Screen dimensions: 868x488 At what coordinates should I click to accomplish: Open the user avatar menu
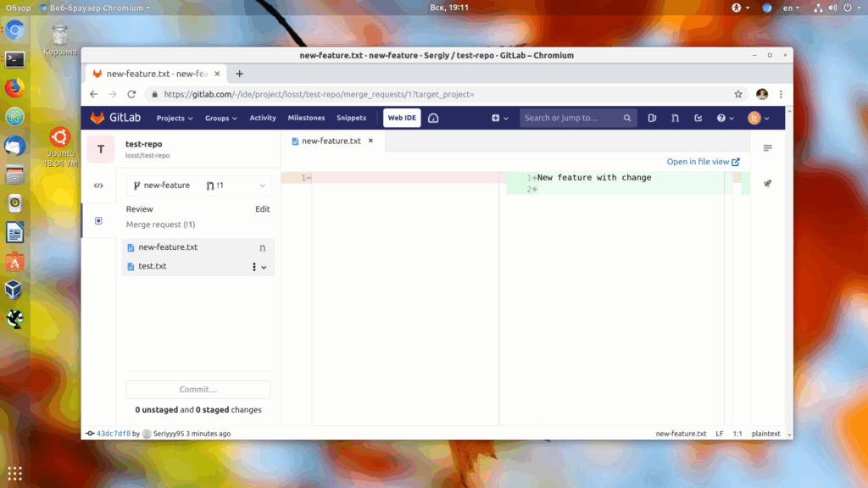tap(759, 118)
